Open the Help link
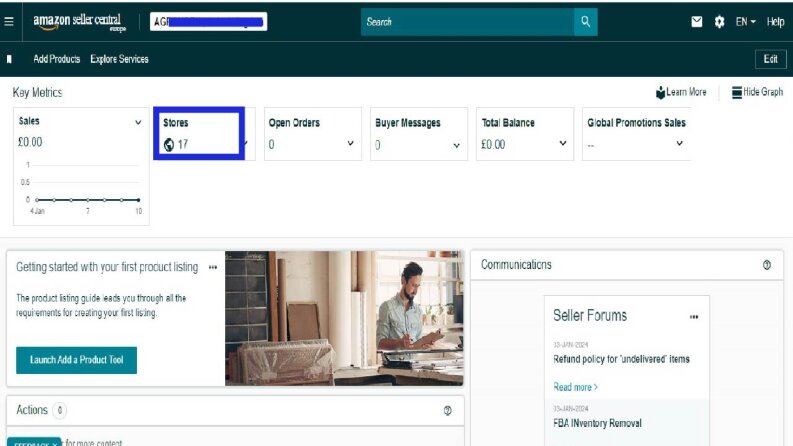The width and height of the screenshot is (793, 446). [x=775, y=22]
